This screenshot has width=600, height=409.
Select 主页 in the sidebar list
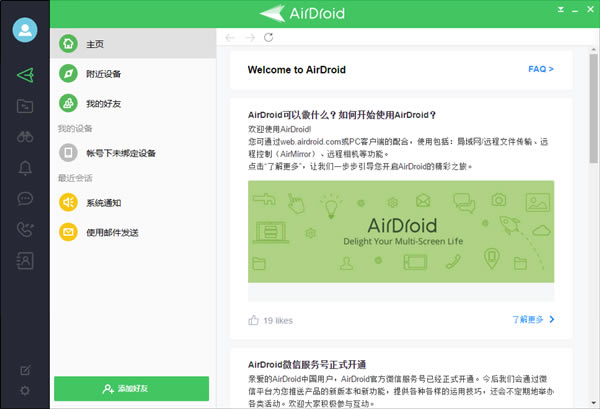point(133,44)
